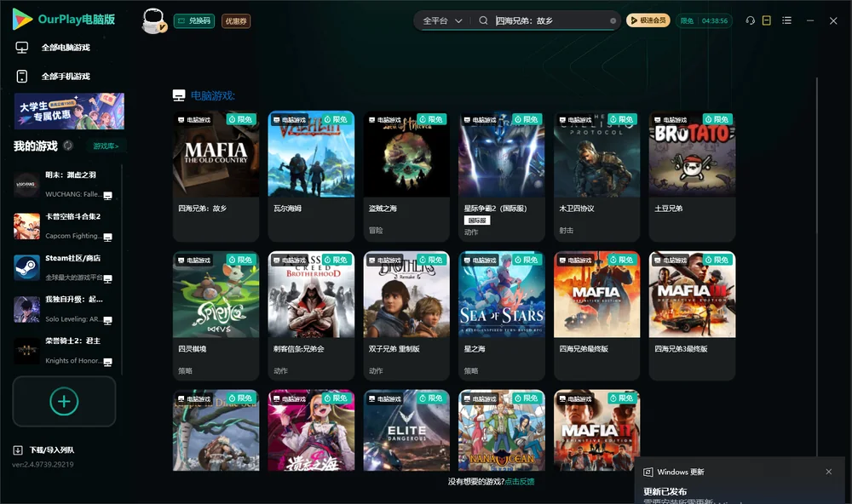Open the Brotato game cover
The height and width of the screenshot is (504, 852).
click(692, 154)
